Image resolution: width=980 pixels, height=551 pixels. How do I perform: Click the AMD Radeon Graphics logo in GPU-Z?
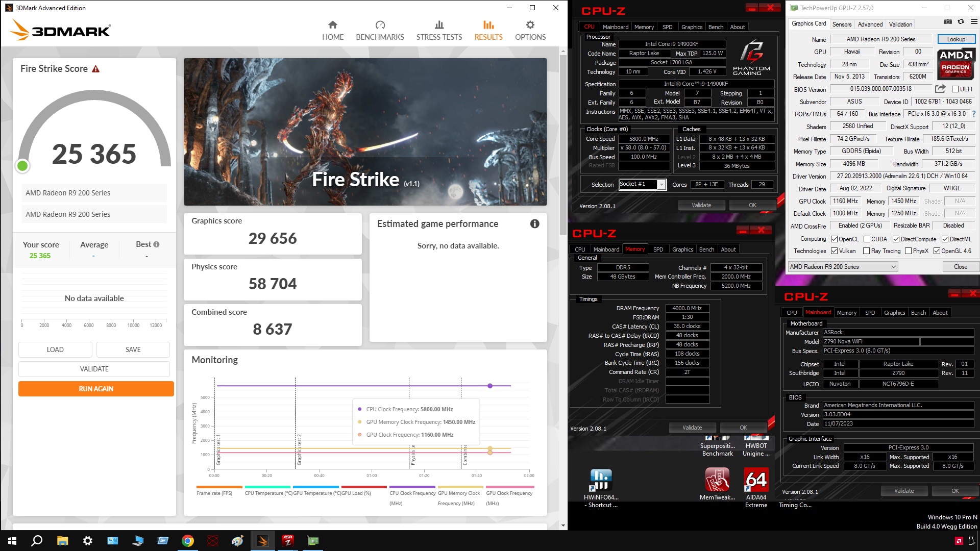coord(955,63)
